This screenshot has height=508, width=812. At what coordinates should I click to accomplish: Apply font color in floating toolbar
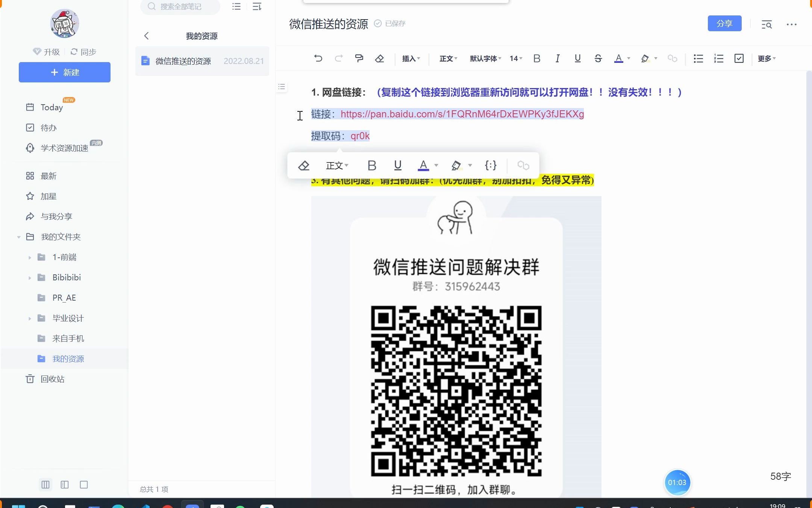(423, 165)
